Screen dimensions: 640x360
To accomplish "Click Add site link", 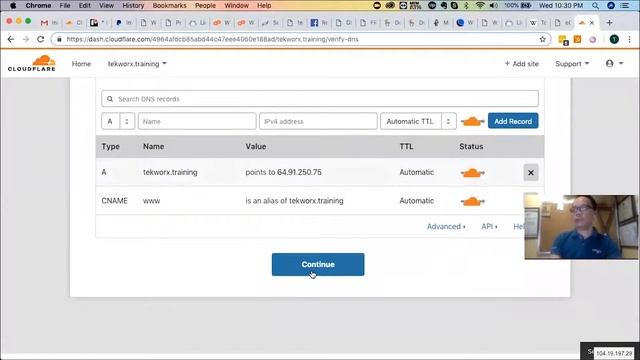I will (x=522, y=64).
